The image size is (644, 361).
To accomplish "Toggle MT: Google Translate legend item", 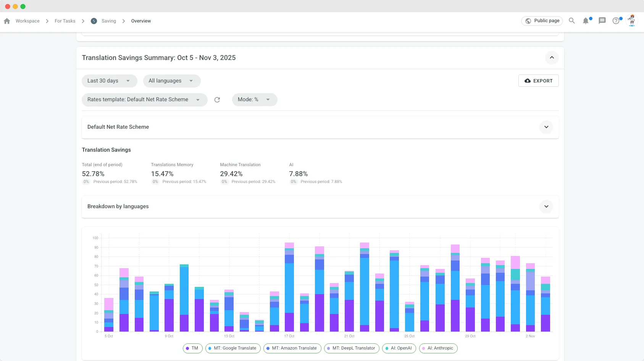I will pos(233,348).
